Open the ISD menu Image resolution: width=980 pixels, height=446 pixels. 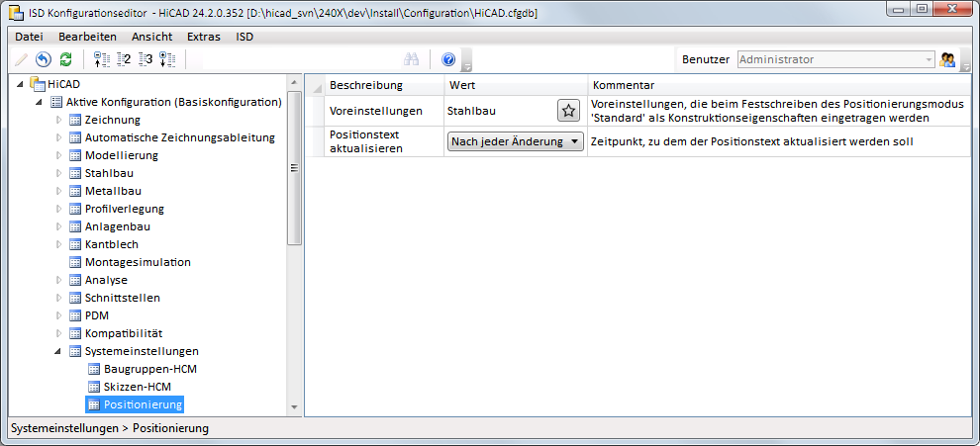(245, 37)
